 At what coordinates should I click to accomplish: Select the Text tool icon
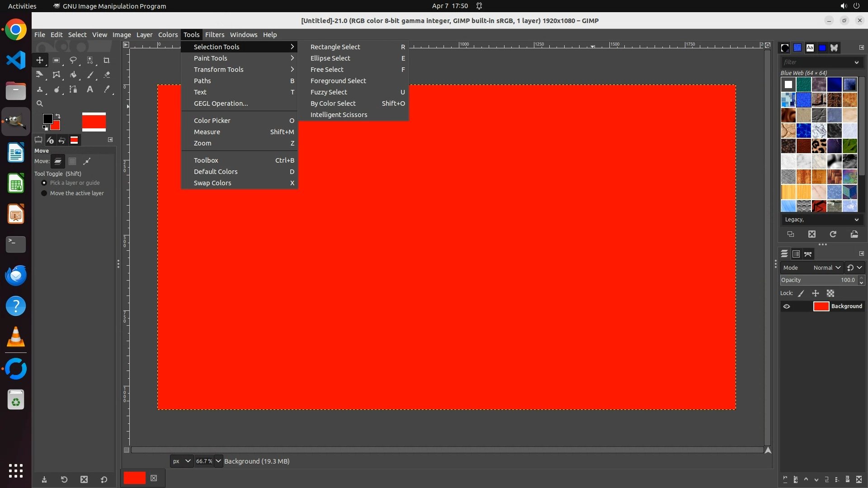(90, 89)
